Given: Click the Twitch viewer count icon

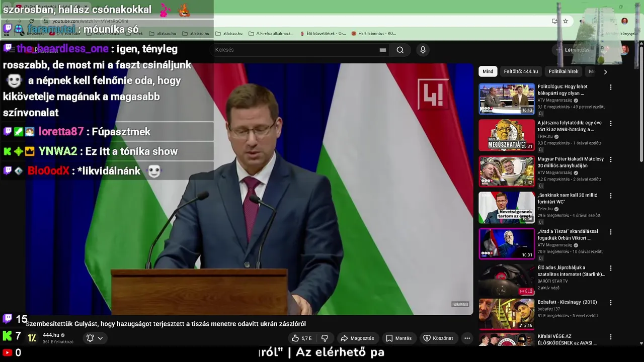Looking at the screenshot, I should 7,318.
